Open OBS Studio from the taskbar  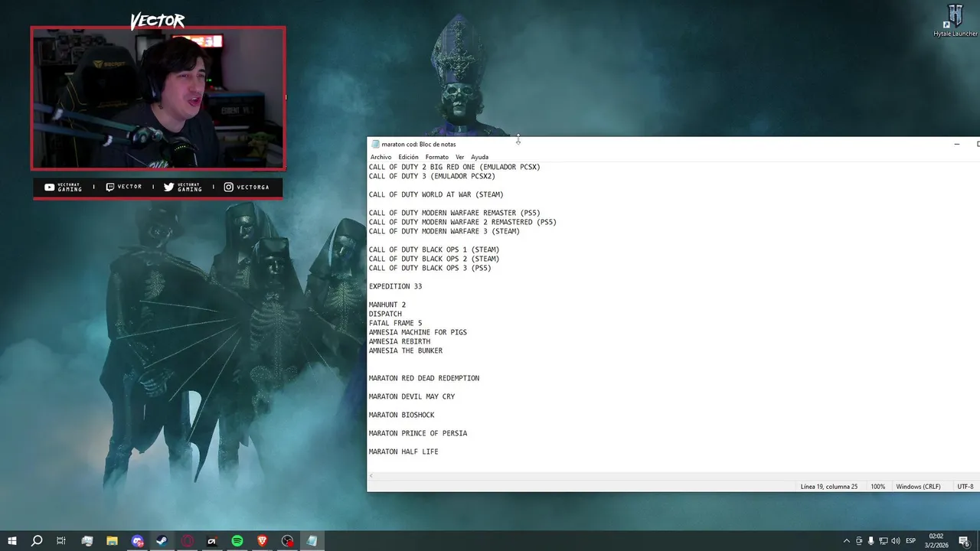tap(287, 541)
